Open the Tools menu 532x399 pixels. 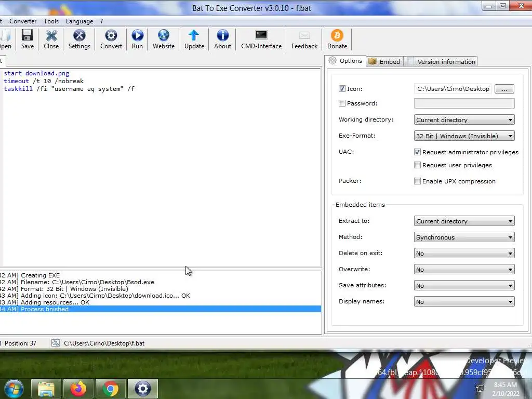[x=51, y=21]
